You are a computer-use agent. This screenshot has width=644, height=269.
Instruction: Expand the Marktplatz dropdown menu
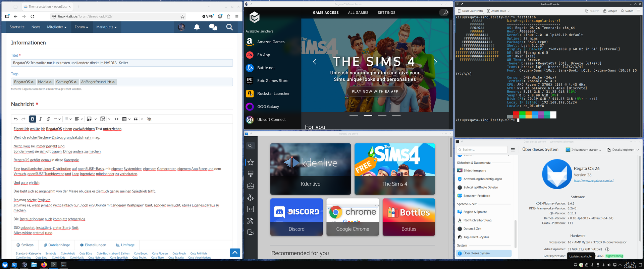tap(106, 27)
